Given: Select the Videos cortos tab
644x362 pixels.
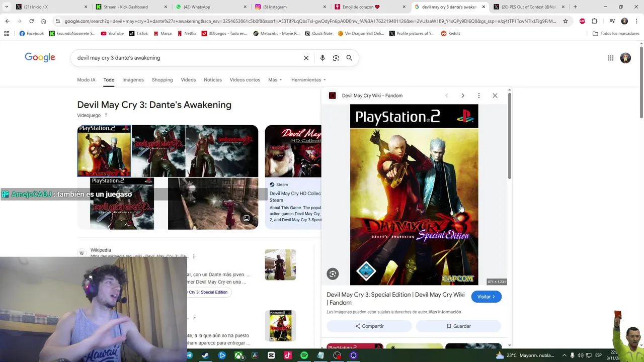Looking at the screenshot, I should [x=245, y=80].
